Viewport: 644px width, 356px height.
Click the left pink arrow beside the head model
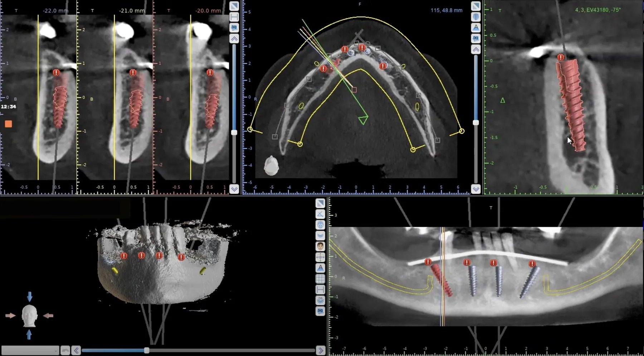[x=10, y=316]
